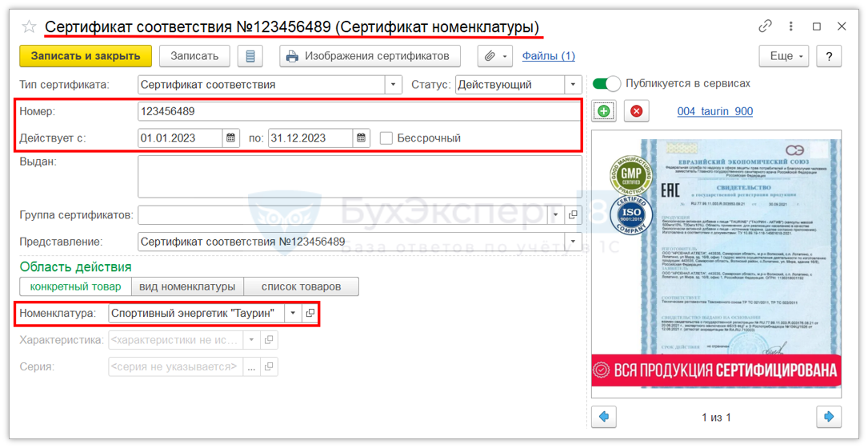868x448 pixels.
Task: Click Записать и закрыть button
Action: tap(86, 56)
